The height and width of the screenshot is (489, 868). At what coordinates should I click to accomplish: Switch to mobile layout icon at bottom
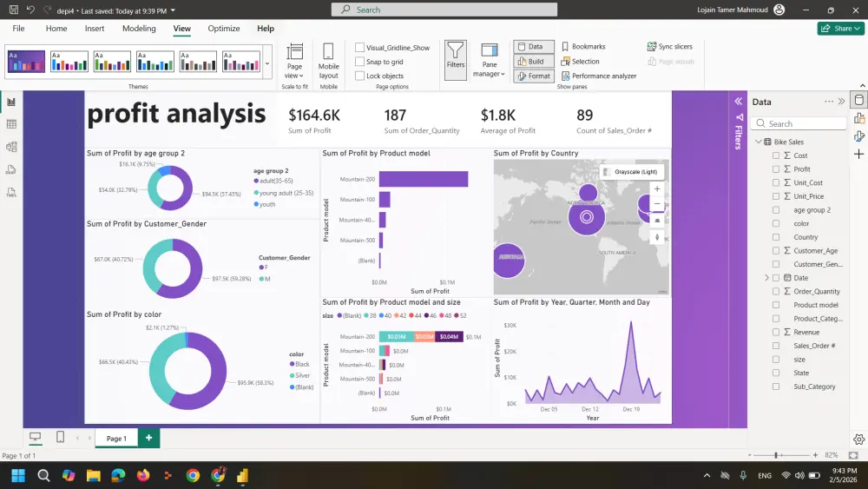pos(61,438)
